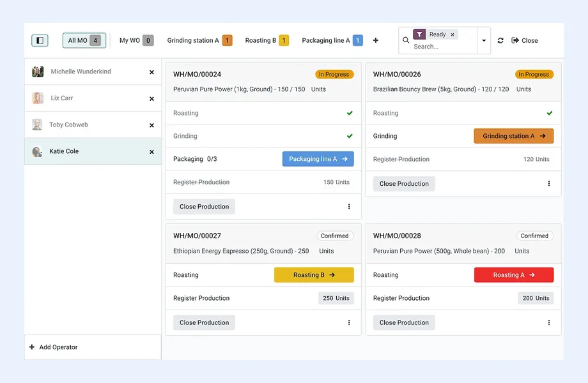
Task: Open order WH/MO/00024 title
Action: click(197, 75)
